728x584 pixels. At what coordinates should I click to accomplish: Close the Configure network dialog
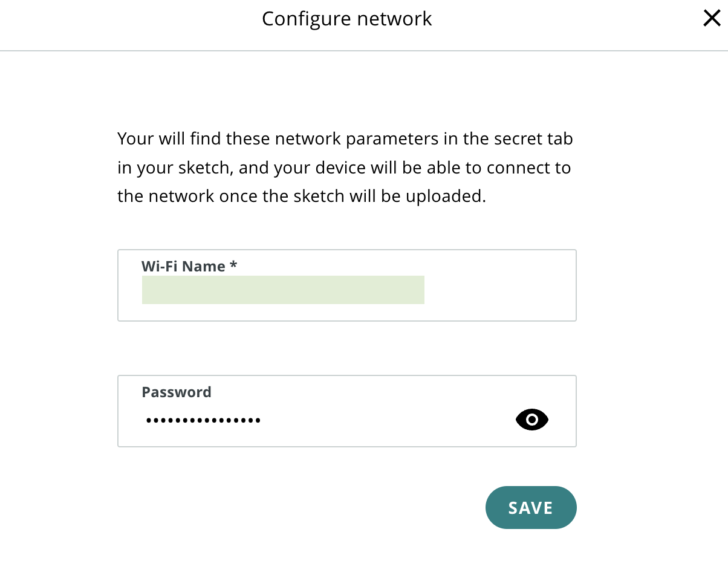[x=712, y=19]
